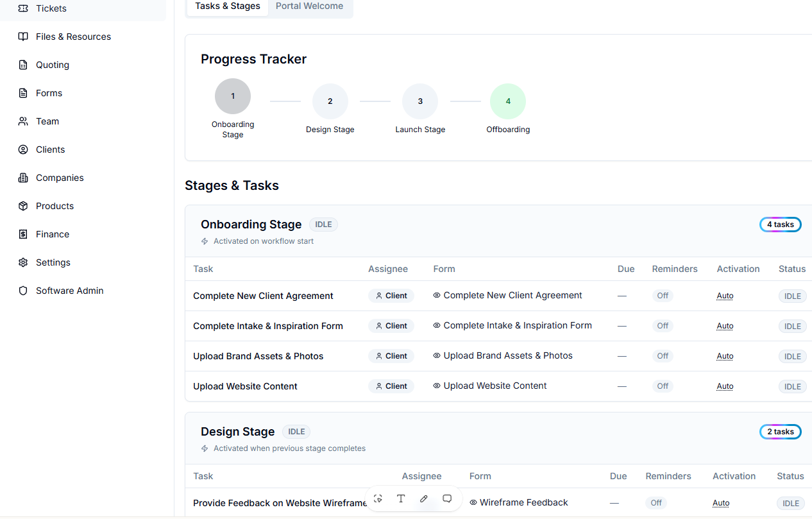Click Client assignee for Complete New Client Agreement
Viewport: 812px width, 519px height.
391,296
